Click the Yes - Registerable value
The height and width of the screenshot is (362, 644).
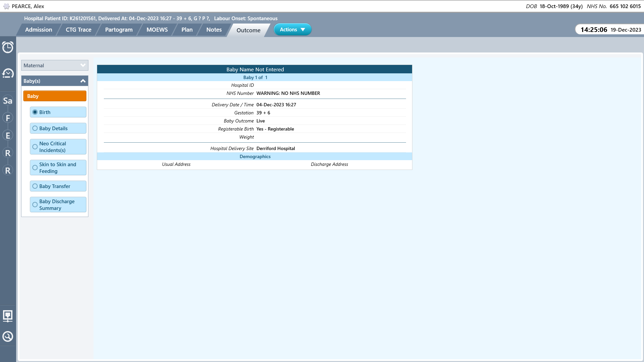[x=275, y=129]
